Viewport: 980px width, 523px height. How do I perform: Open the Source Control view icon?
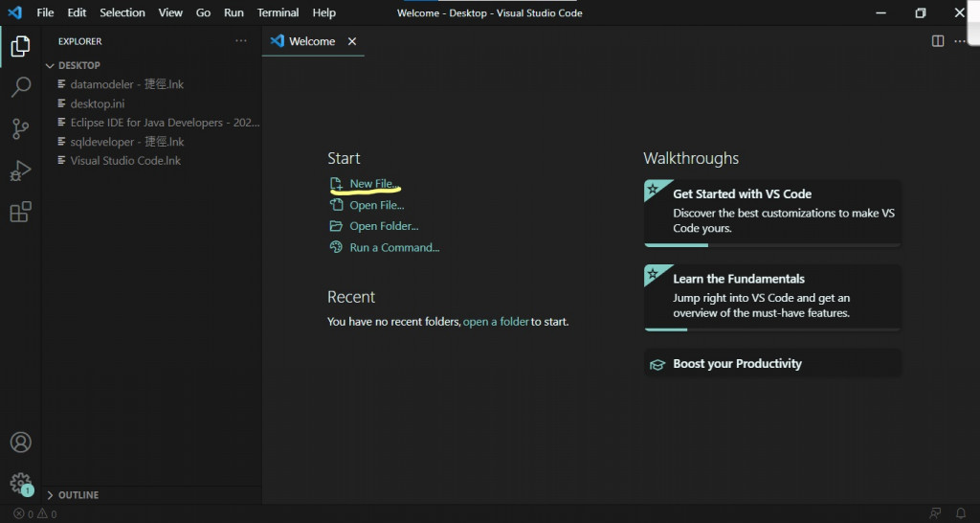[x=21, y=129]
